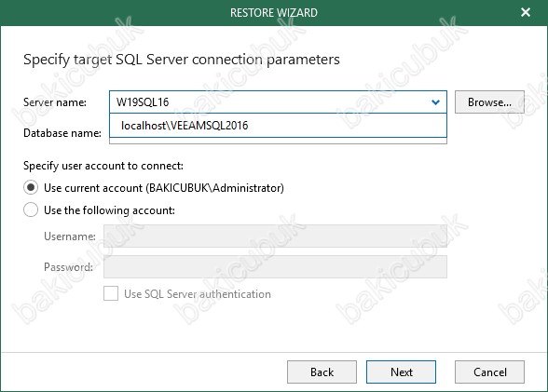Click the Database name: label
548x392 pixels.
[x=62, y=133]
